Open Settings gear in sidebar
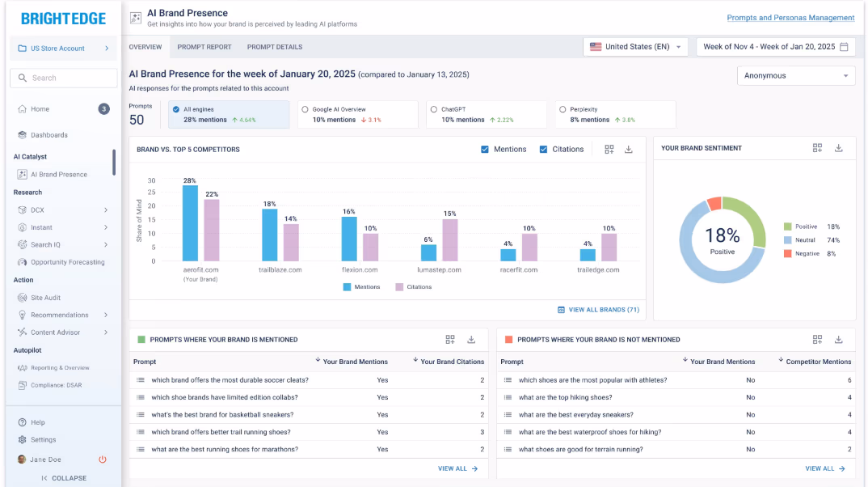Image resolution: width=868 pixels, height=487 pixels. [x=22, y=439]
